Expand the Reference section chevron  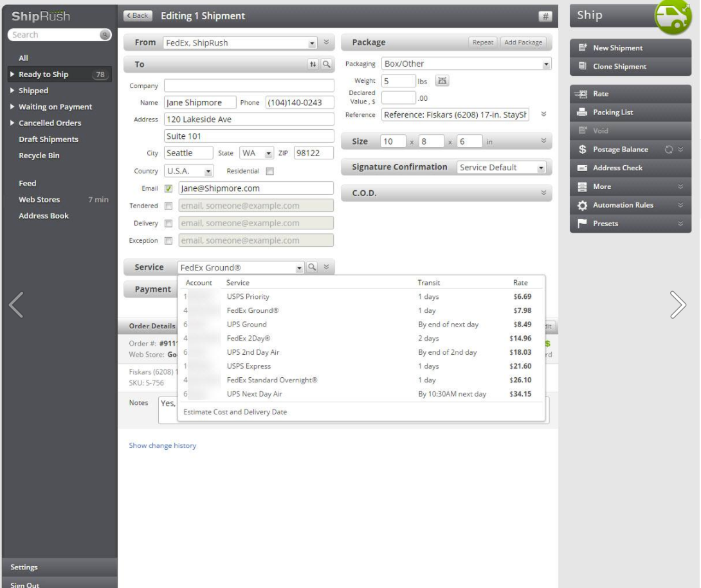click(x=543, y=114)
